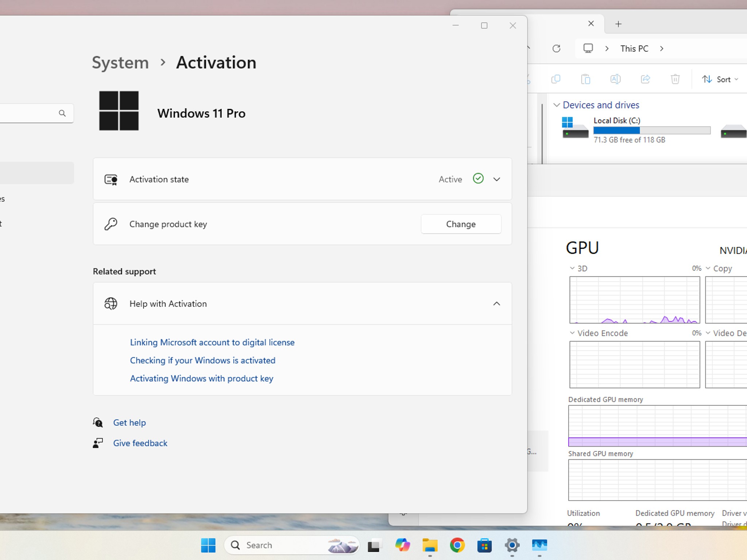Open the Sort dropdown in File Explorer
747x560 pixels.
coord(720,79)
